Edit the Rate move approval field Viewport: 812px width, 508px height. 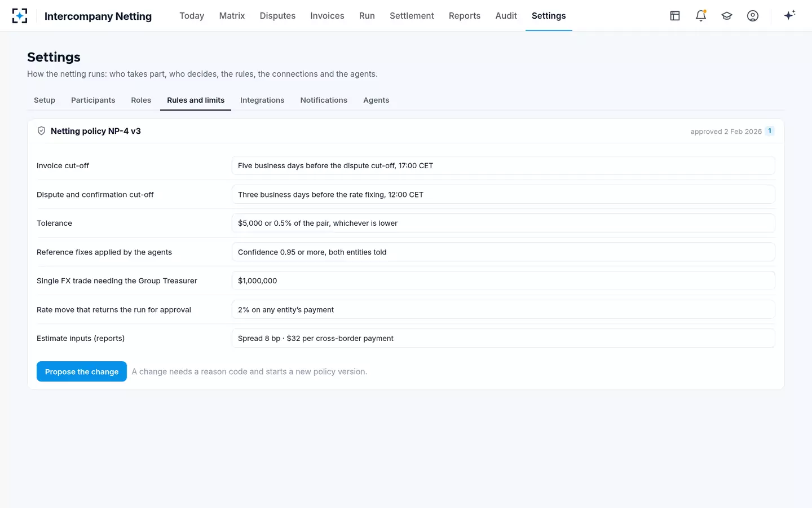click(x=503, y=309)
